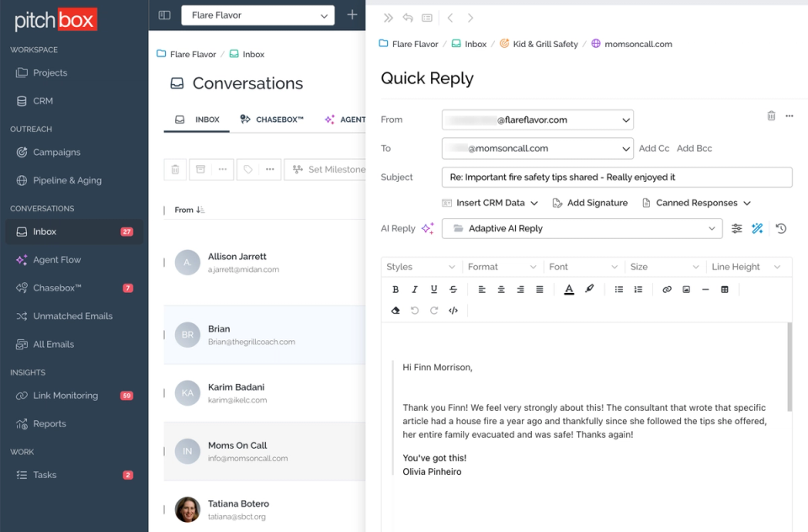Go to next conversation arrow

click(x=470, y=18)
